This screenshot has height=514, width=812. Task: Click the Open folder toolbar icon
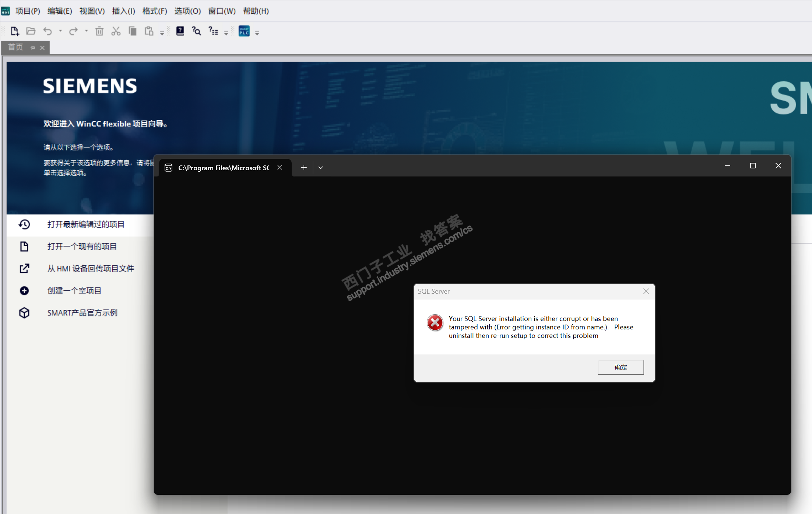tap(31, 31)
